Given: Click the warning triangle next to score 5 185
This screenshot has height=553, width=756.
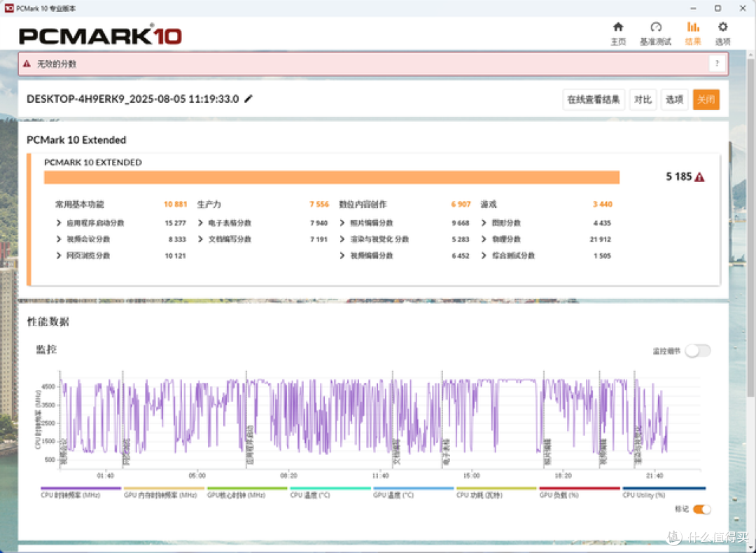Looking at the screenshot, I should click(699, 177).
